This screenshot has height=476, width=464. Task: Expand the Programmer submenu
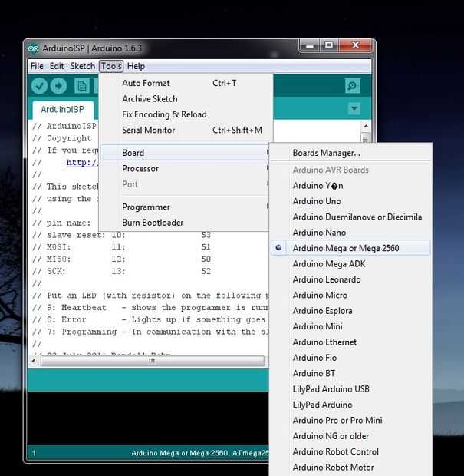click(x=185, y=207)
